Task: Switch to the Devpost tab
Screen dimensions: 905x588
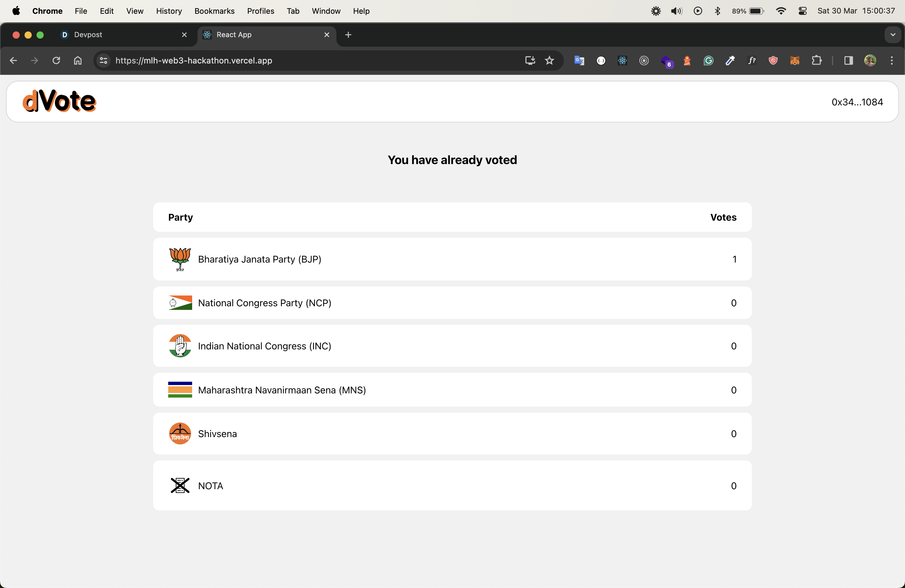Action: [114, 35]
